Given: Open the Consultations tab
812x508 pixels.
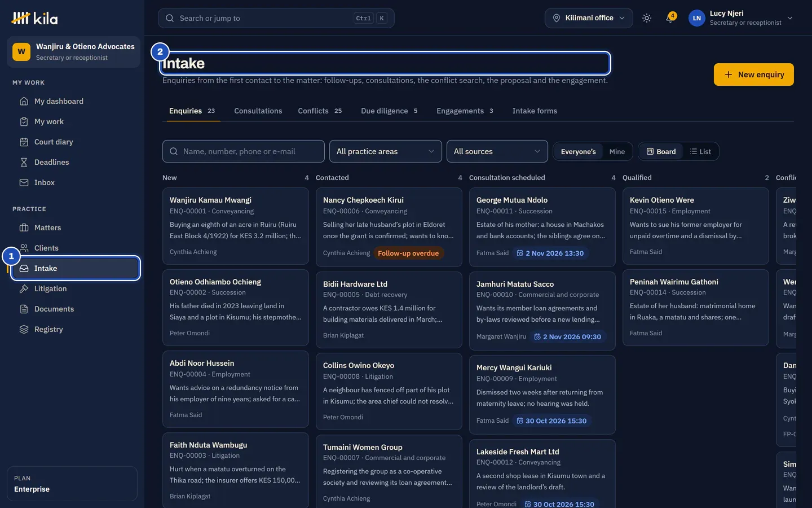Looking at the screenshot, I should coord(258,111).
